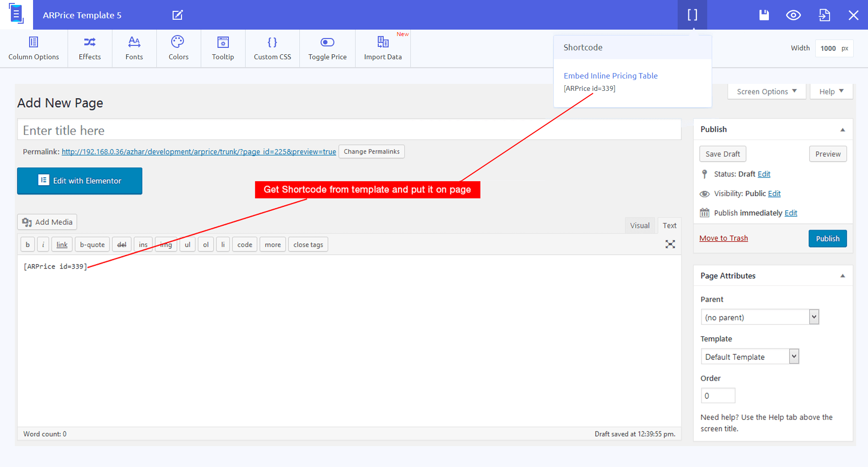
Task: Click the Add Media button
Action: pyautogui.click(x=47, y=222)
